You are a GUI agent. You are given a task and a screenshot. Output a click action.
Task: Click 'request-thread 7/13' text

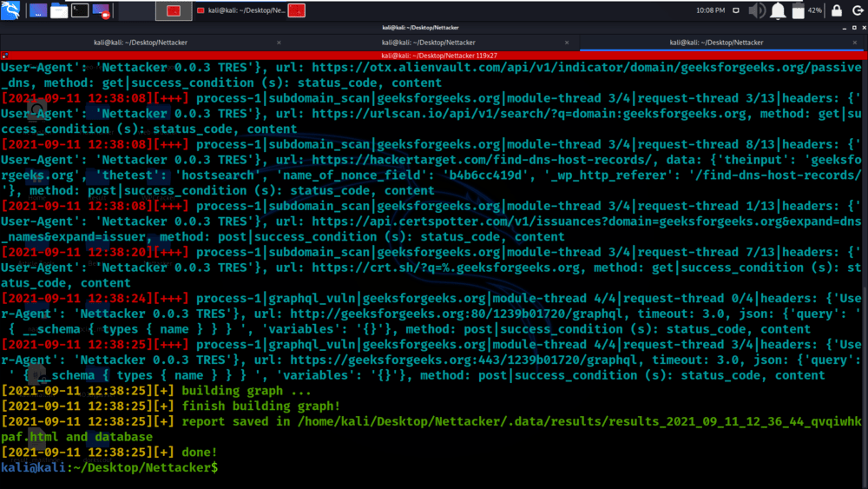pyautogui.click(x=707, y=253)
